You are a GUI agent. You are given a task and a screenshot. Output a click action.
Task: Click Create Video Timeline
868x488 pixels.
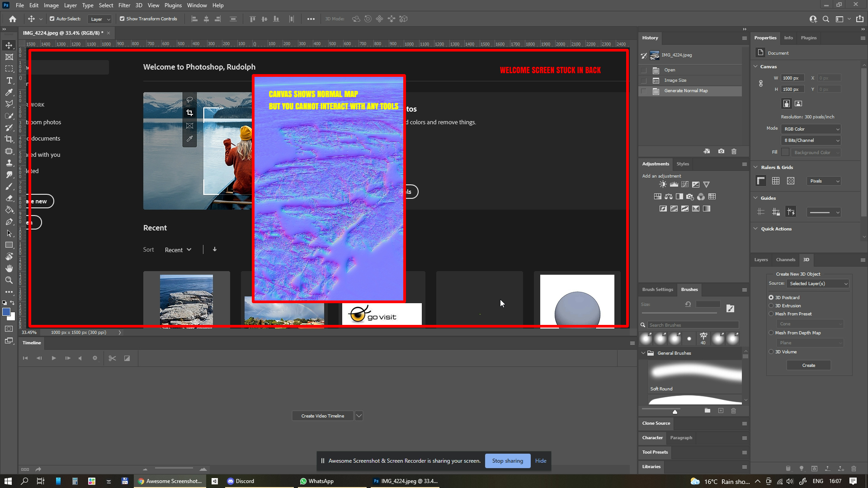tap(322, 415)
